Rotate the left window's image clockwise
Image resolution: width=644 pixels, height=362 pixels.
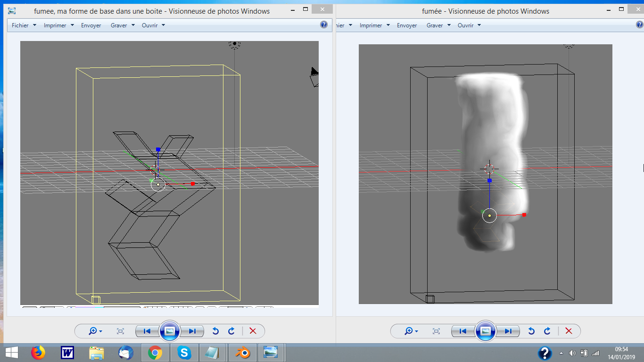pyautogui.click(x=231, y=331)
